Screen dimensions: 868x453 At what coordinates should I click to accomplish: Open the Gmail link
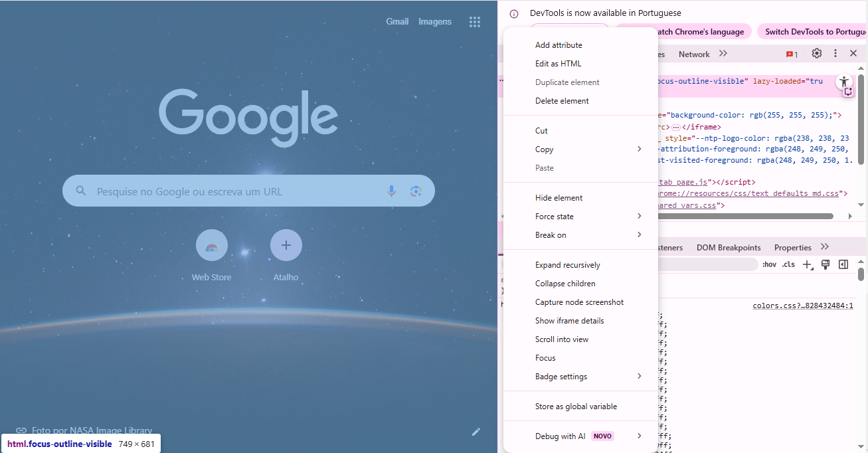pos(397,21)
